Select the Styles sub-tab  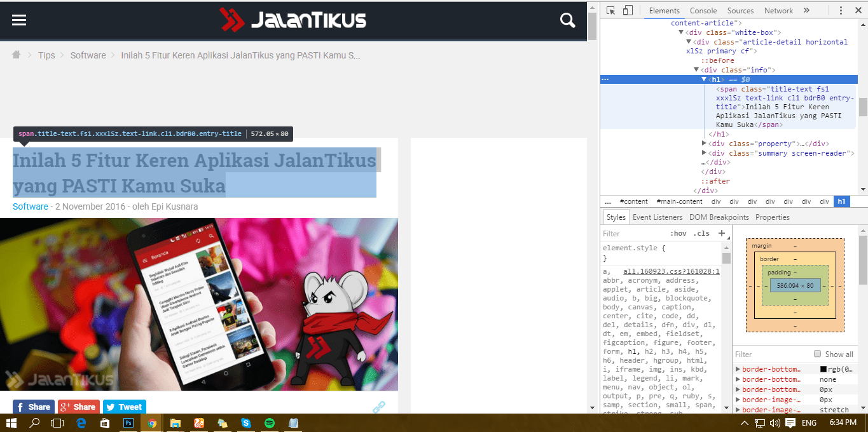coord(616,217)
